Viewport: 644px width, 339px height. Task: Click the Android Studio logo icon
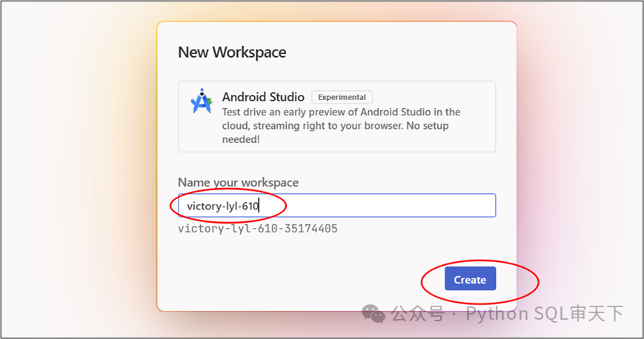[x=202, y=101]
